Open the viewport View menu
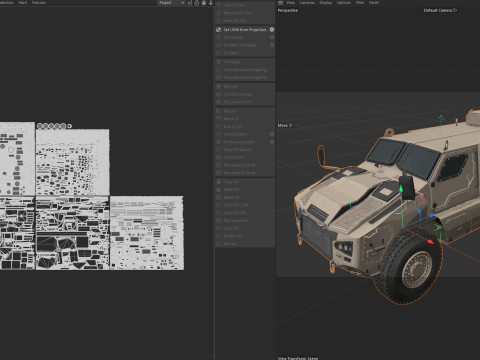This screenshot has height=360, width=480. pos(291,3)
